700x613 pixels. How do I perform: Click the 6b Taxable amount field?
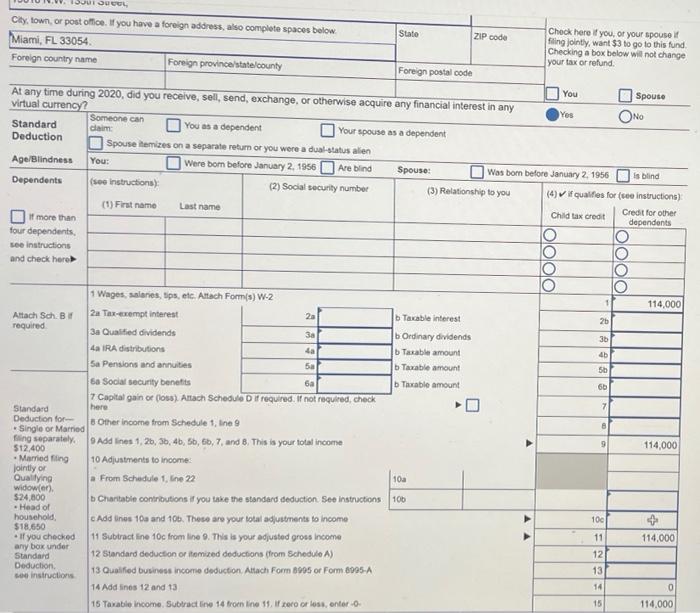[645, 388]
